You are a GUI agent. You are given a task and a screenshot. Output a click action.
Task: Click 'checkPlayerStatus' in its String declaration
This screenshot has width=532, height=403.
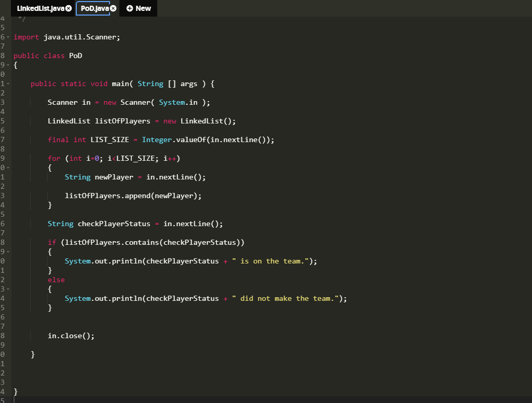(x=114, y=224)
